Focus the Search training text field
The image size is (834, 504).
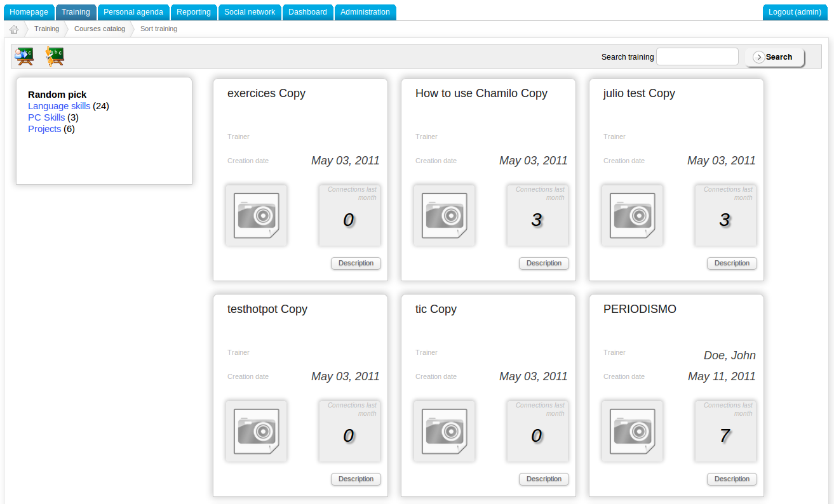(x=697, y=56)
